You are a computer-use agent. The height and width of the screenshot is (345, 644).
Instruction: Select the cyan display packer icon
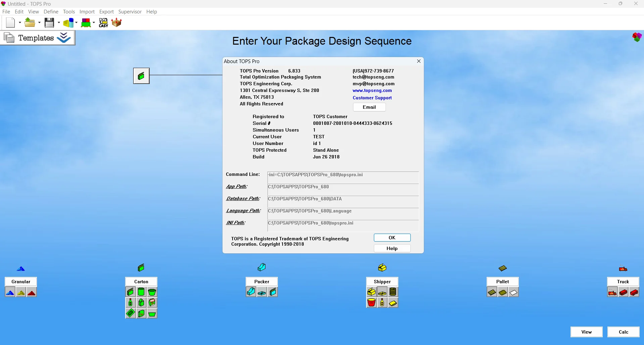coord(251,292)
